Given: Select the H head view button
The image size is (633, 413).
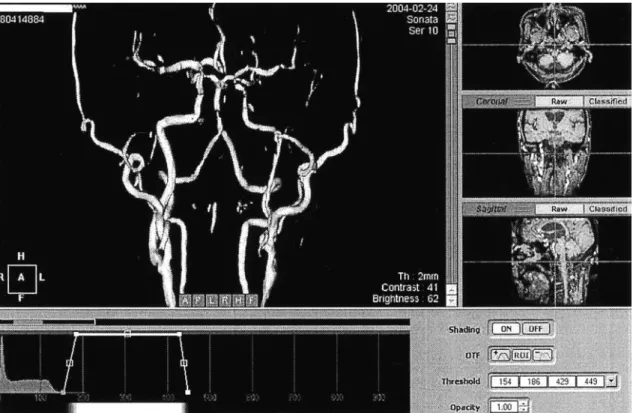Looking at the screenshot, I should [238, 300].
